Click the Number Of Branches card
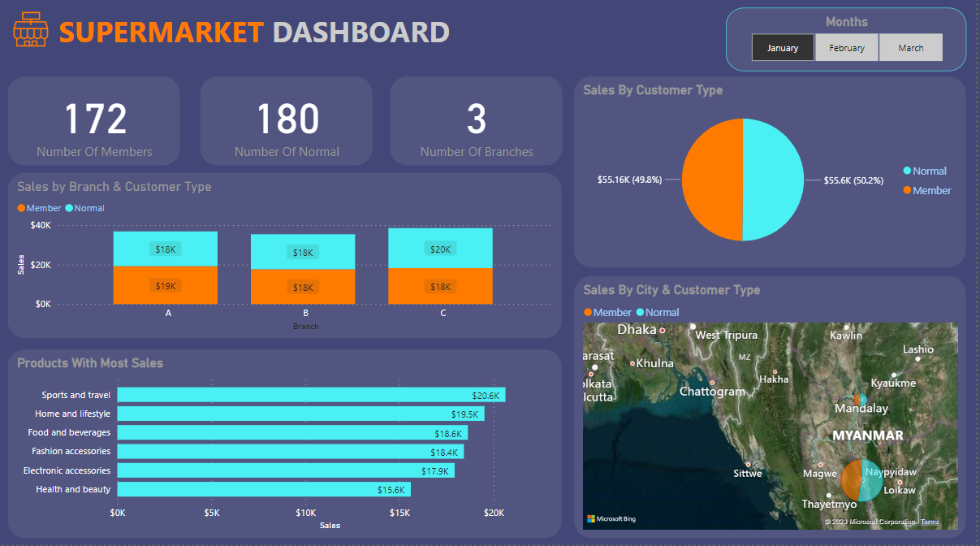980x546 pixels. pos(476,120)
